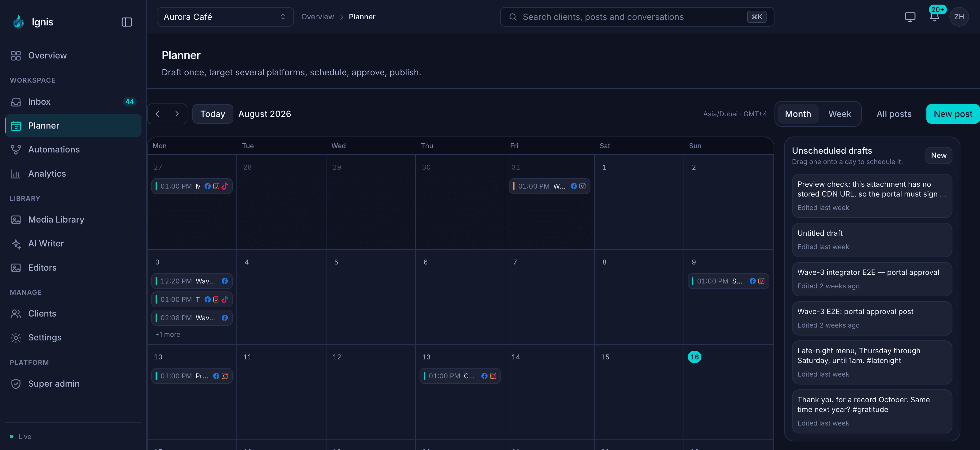Jump to Today

[213, 114]
